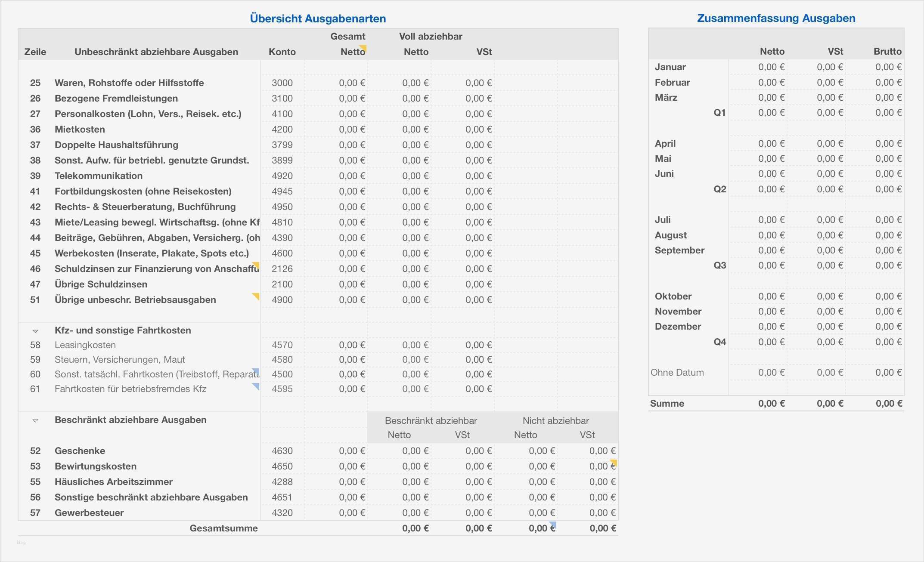The width and height of the screenshot is (924, 562).
Task: Click the yellow comment marker on Gesamt Netto header
Action: pos(364,47)
